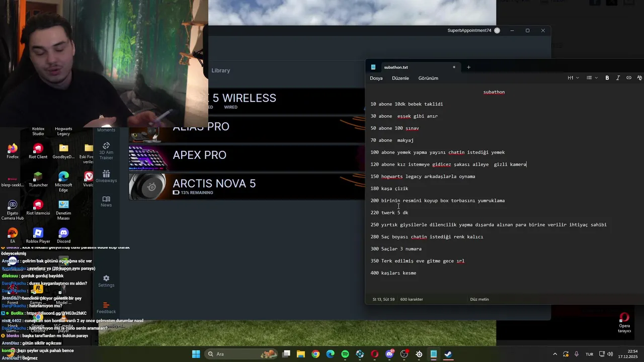The height and width of the screenshot is (362, 644).
Task: Click the line '10 abone 10dk bebek taklidi'
Action: pyautogui.click(x=407, y=104)
